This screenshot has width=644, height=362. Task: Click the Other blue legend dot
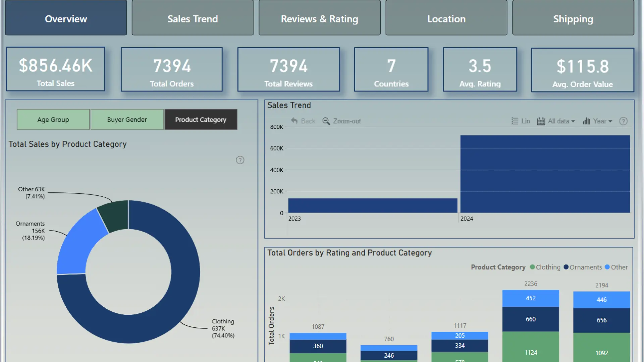[607, 267]
